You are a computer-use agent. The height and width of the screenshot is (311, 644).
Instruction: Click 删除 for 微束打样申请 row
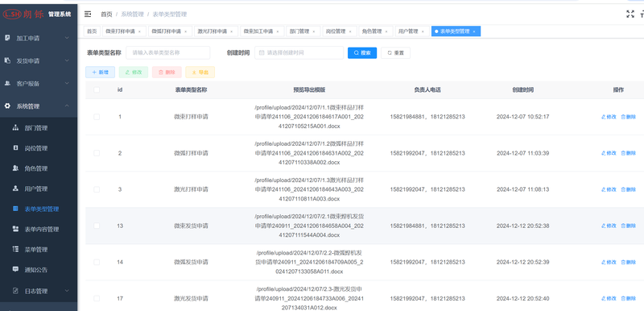click(x=629, y=117)
